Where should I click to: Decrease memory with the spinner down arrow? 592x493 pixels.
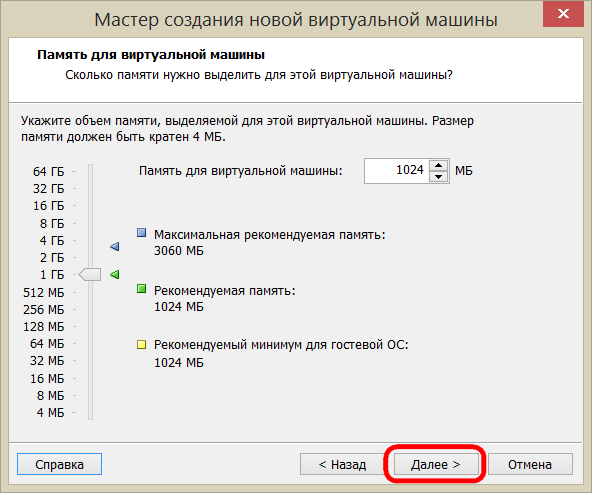tap(438, 177)
